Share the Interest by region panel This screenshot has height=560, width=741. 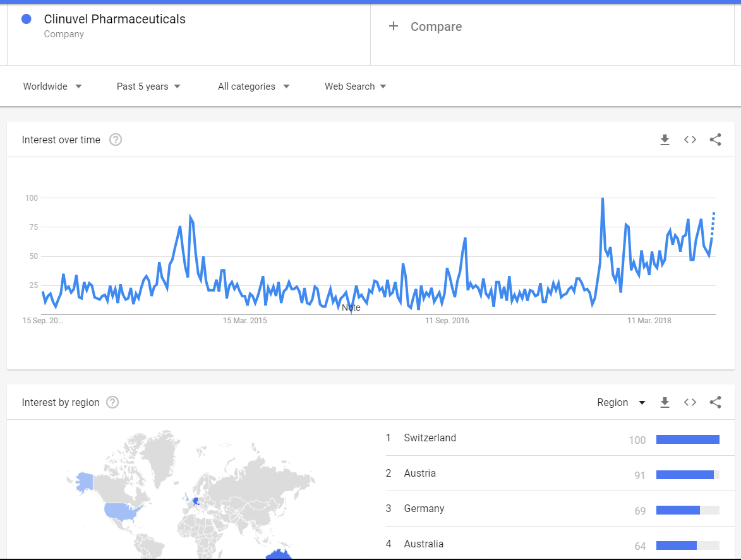(x=715, y=403)
